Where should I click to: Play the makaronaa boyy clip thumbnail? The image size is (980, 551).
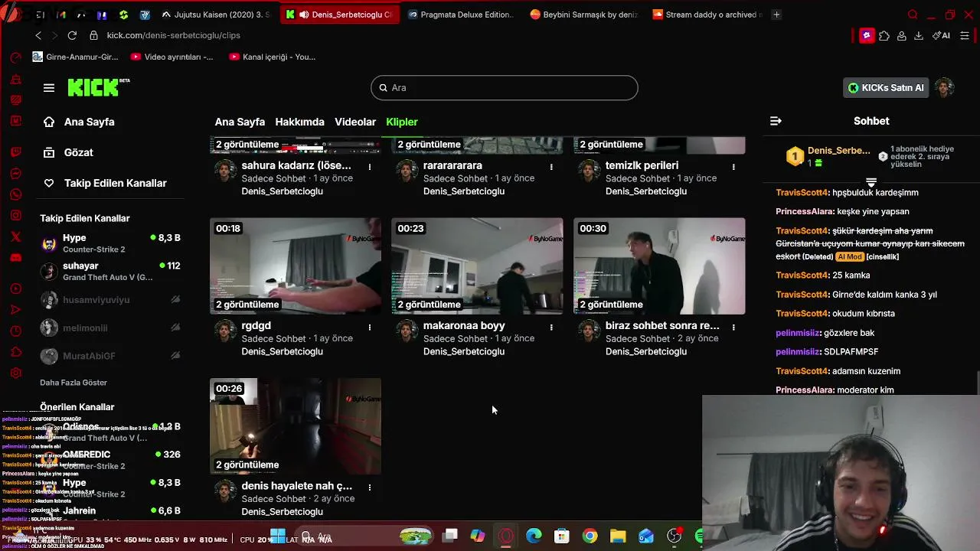477,266
